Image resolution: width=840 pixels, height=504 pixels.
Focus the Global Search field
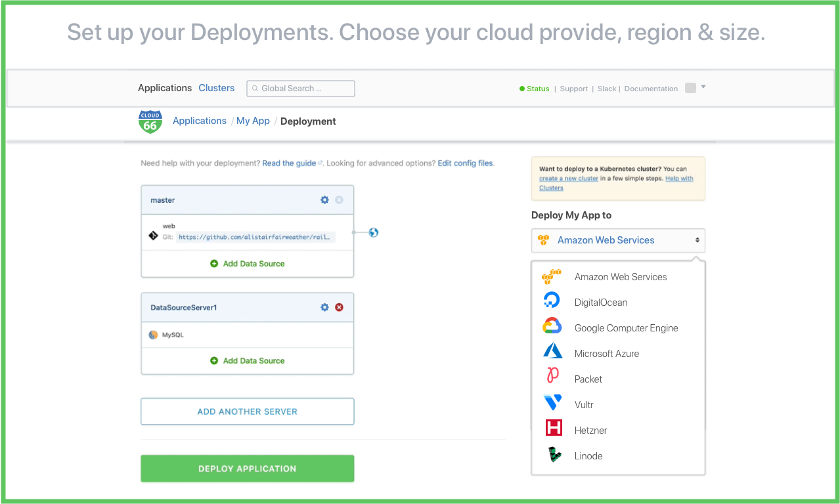coord(301,89)
